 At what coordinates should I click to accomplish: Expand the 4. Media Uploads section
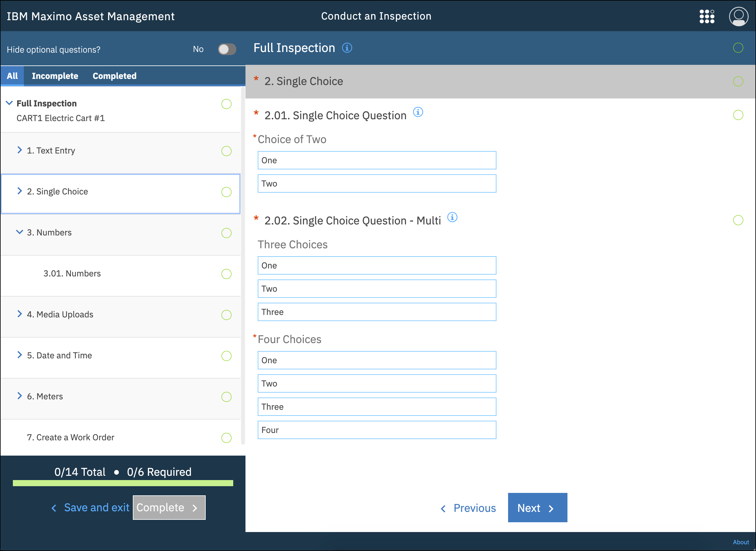click(x=20, y=314)
